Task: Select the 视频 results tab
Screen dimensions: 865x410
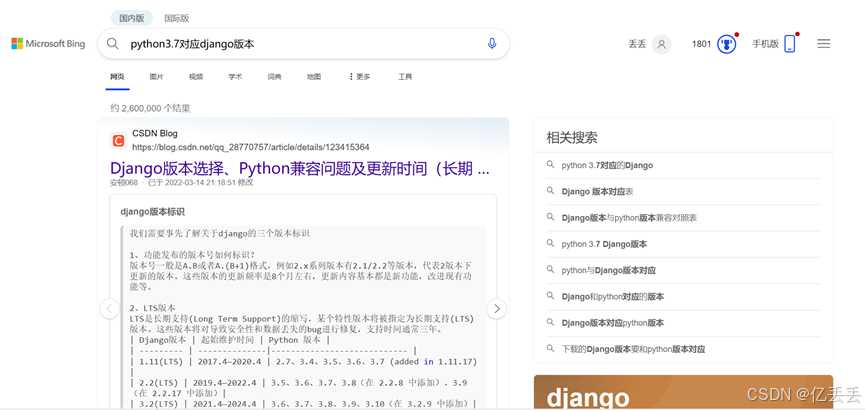Action: tap(196, 77)
